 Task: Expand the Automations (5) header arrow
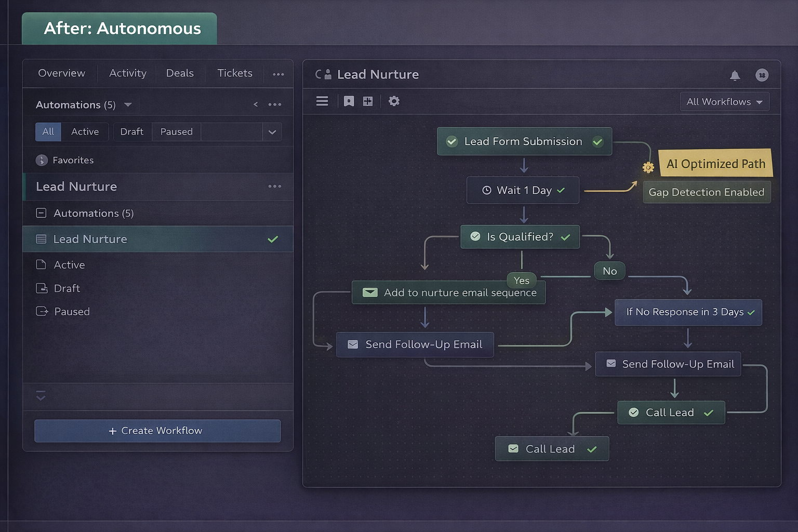128,105
